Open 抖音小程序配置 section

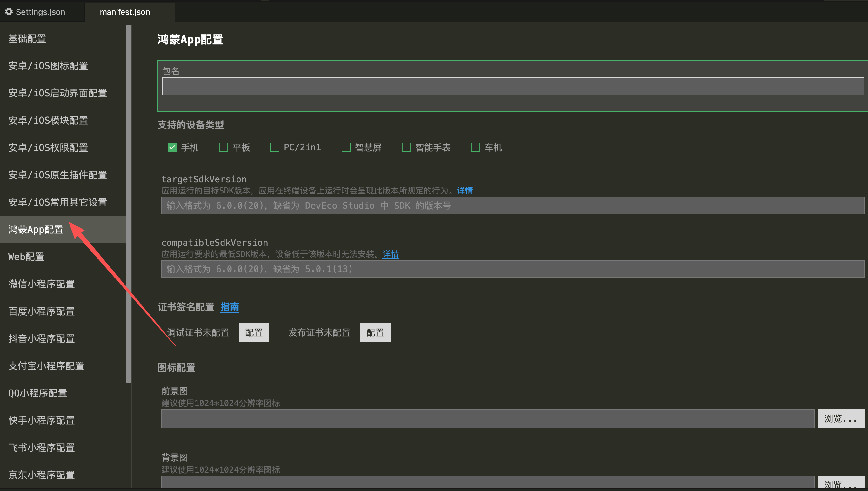(x=63, y=338)
